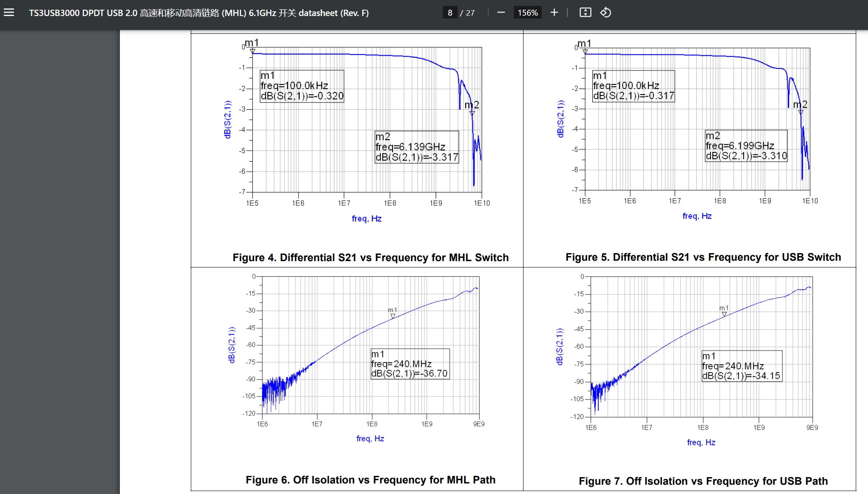Click the 'freq, Hz' axis label under Figure 7

pos(701,443)
